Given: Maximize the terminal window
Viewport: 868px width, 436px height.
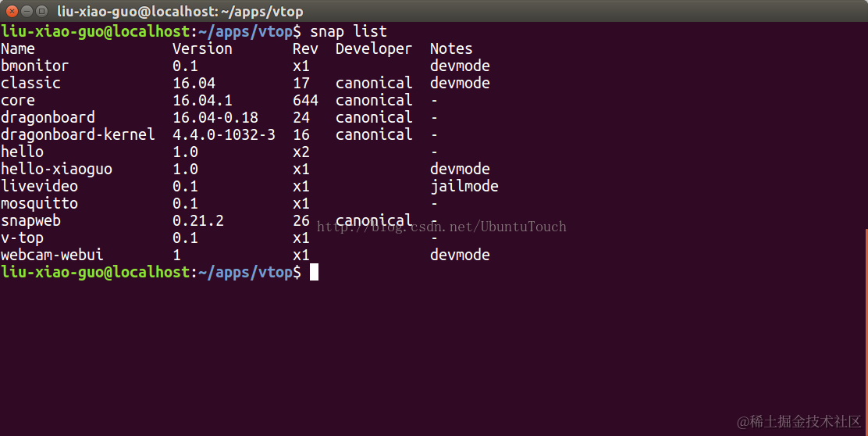Looking at the screenshot, I should point(41,11).
